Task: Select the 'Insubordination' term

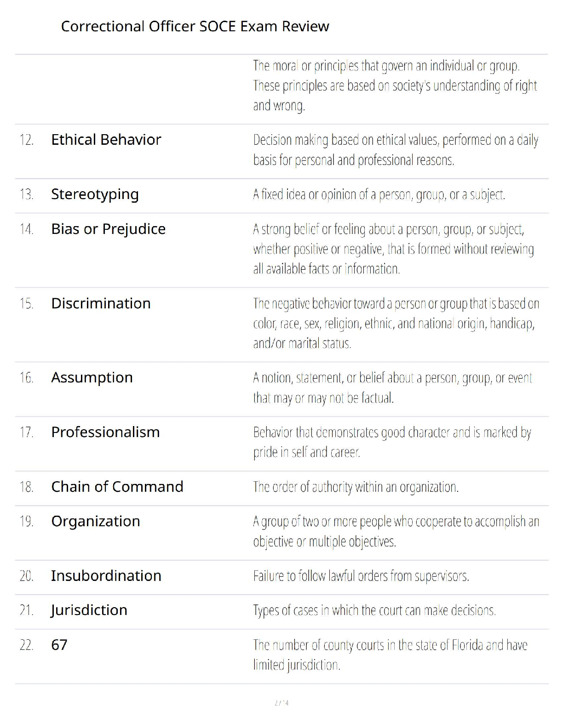Action: pyautogui.click(x=106, y=576)
